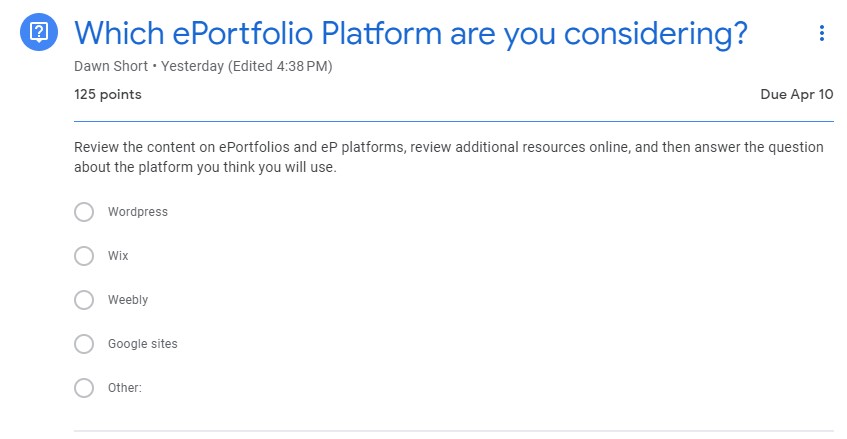The height and width of the screenshot is (439, 847).
Task: Select the Wordpress radio button
Action: (x=84, y=212)
